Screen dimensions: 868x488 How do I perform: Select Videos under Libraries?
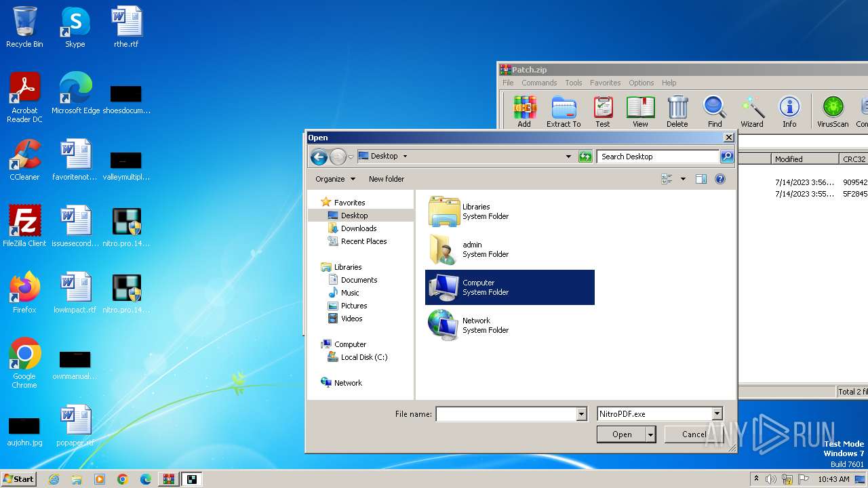click(x=351, y=319)
